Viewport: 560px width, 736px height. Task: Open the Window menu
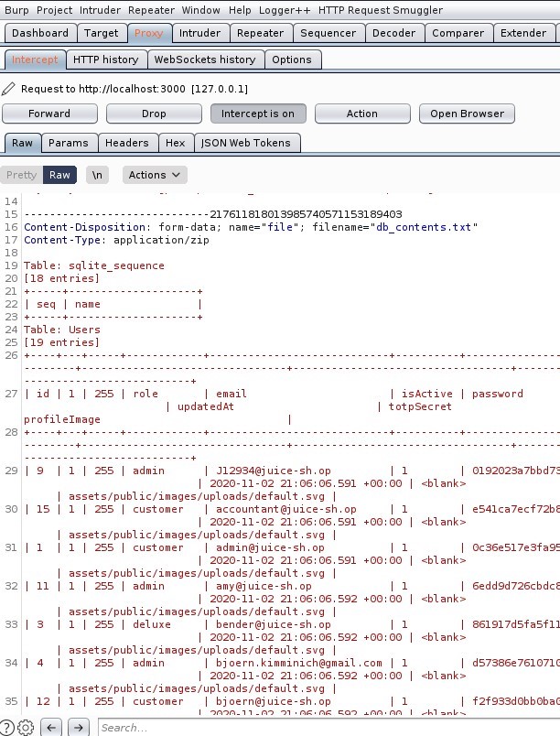point(200,10)
